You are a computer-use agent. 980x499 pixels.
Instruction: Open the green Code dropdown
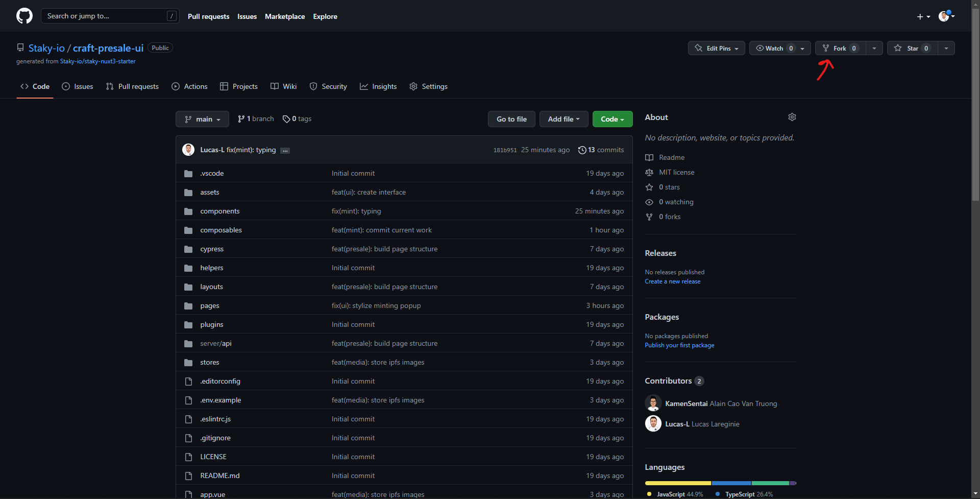tap(612, 119)
